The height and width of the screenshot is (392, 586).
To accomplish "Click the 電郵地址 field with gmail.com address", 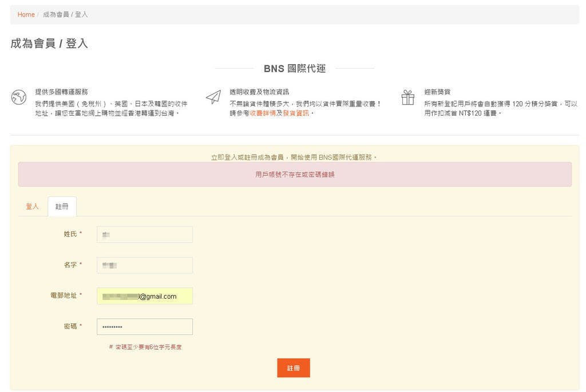I will coord(145,296).
